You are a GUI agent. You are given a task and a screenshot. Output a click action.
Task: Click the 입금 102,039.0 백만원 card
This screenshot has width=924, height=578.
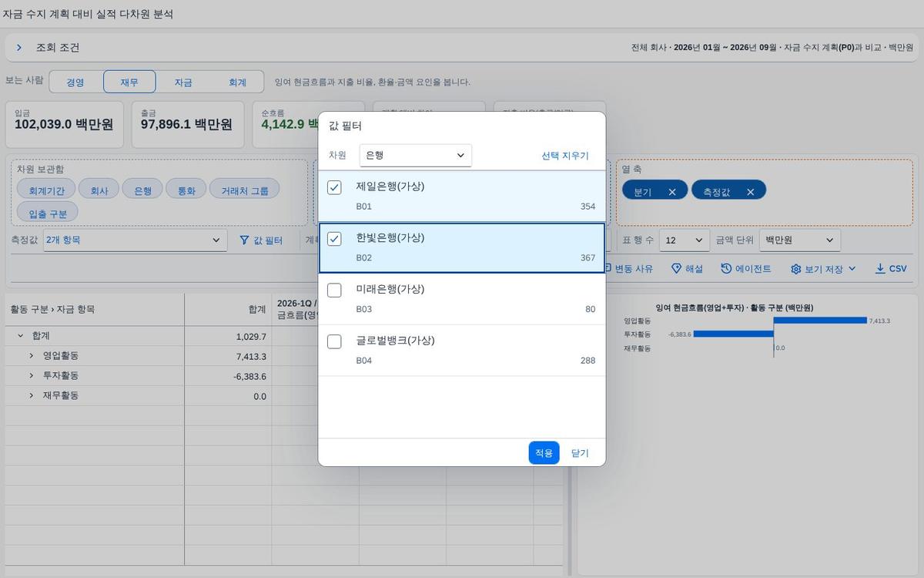pyautogui.click(x=64, y=124)
